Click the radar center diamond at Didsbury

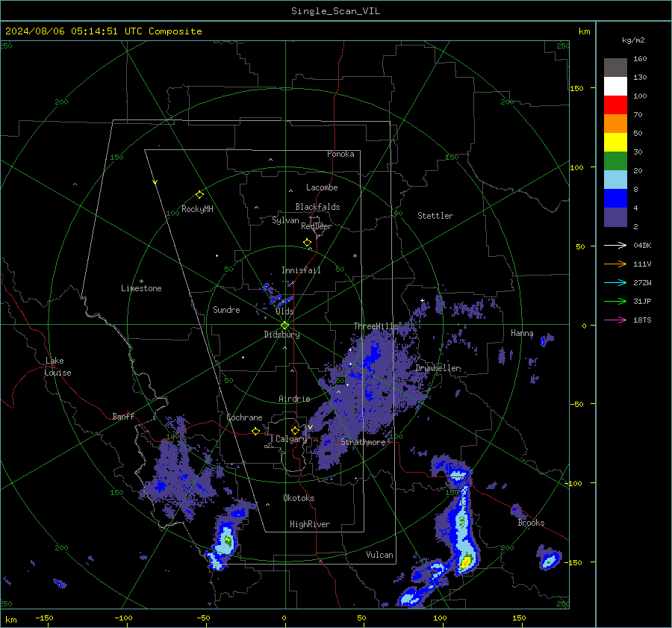(x=284, y=326)
